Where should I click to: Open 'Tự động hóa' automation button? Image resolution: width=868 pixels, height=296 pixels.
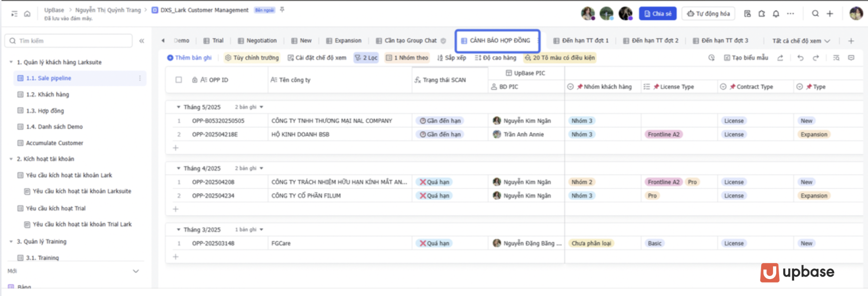pyautogui.click(x=708, y=13)
